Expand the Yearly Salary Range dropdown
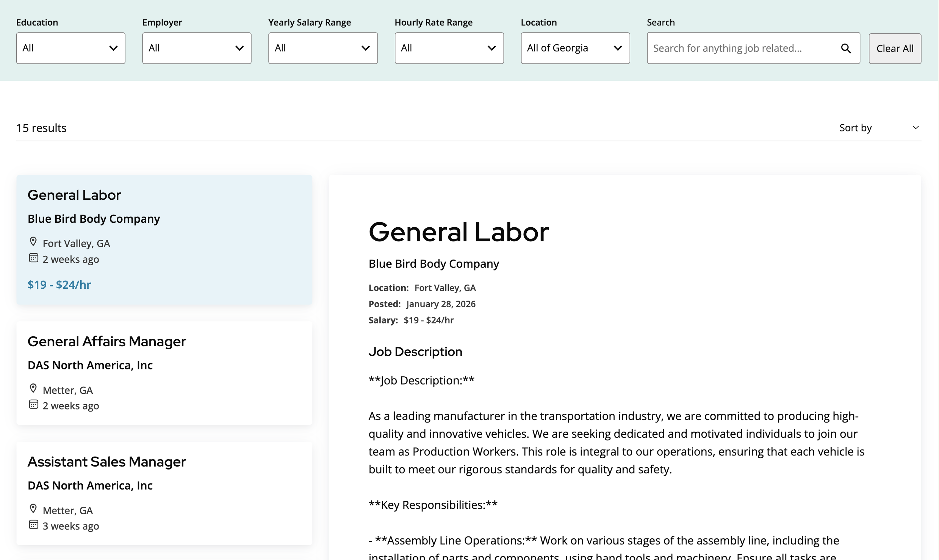The height and width of the screenshot is (560, 939). [x=323, y=48]
